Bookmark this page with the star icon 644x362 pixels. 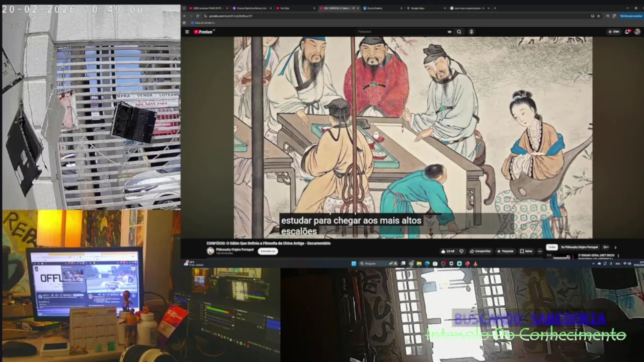point(598,16)
